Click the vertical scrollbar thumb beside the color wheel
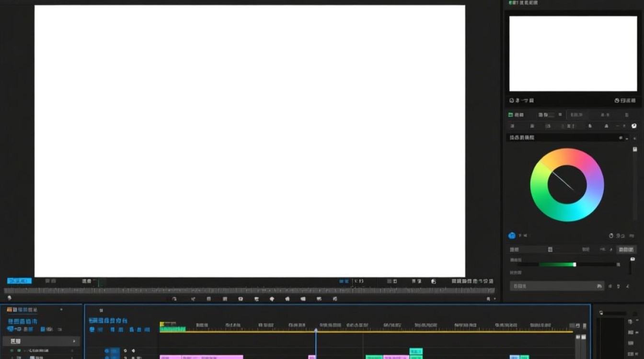 (635, 149)
